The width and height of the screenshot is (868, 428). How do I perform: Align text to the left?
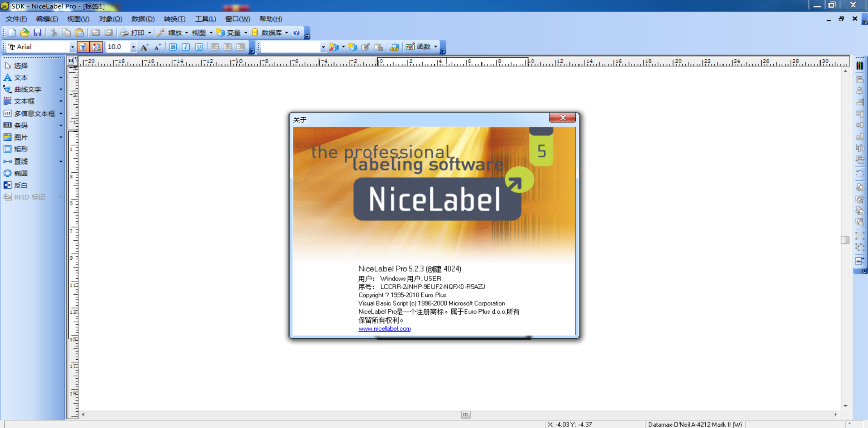(x=215, y=47)
